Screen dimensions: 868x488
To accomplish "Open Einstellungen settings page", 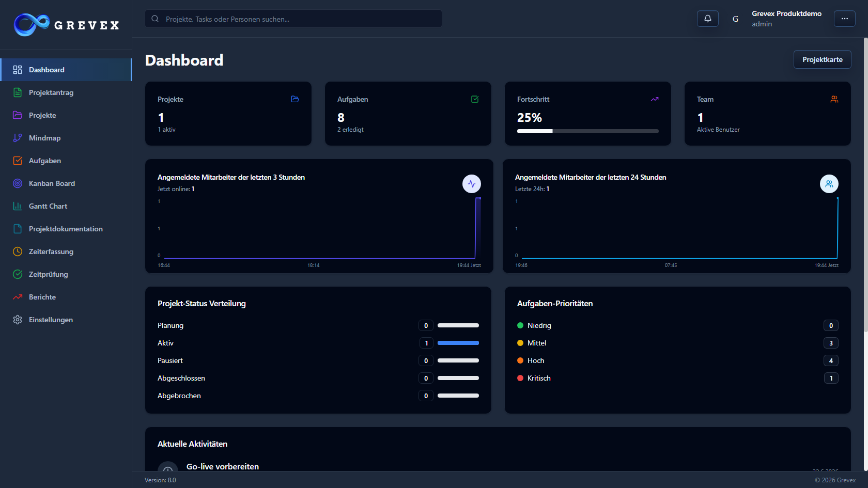I will pyautogui.click(x=66, y=320).
